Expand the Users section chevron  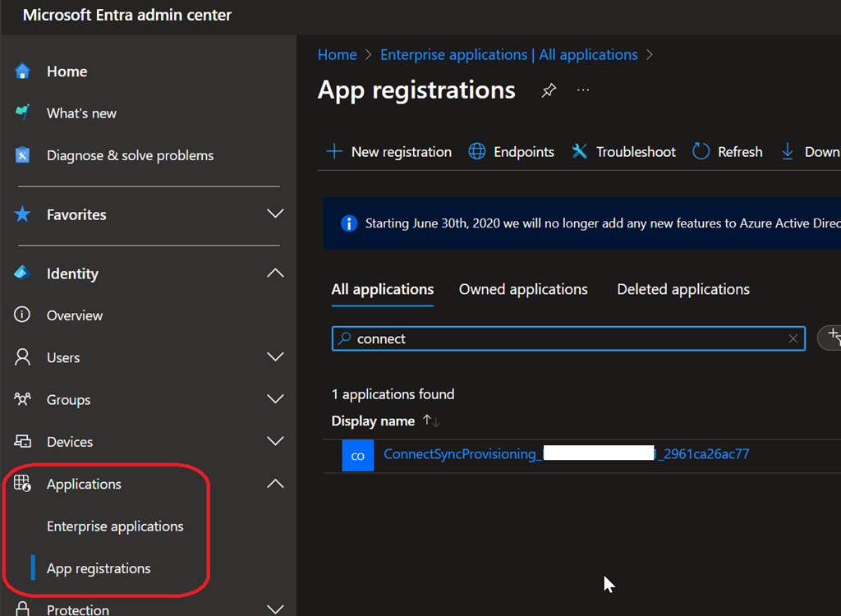click(275, 357)
